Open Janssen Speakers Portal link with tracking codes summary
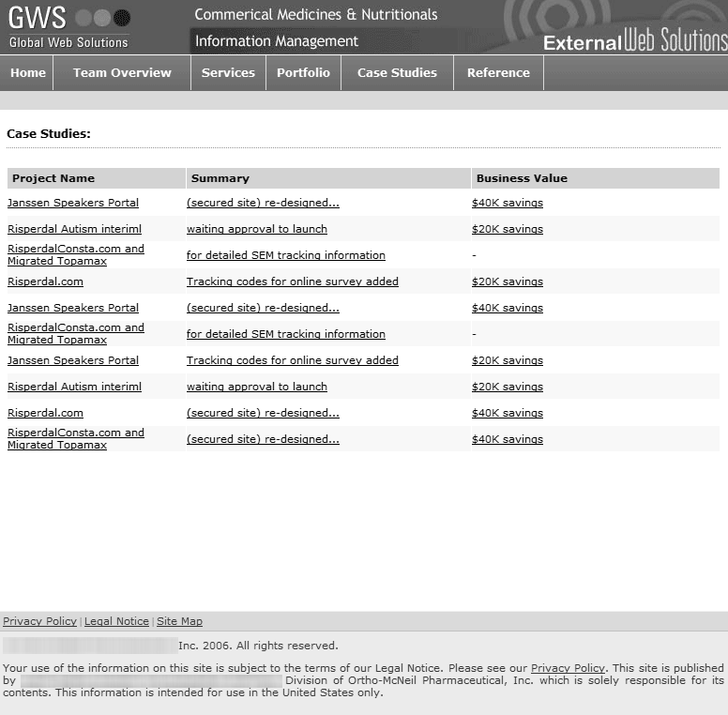The height and width of the screenshot is (715, 728). (x=73, y=360)
